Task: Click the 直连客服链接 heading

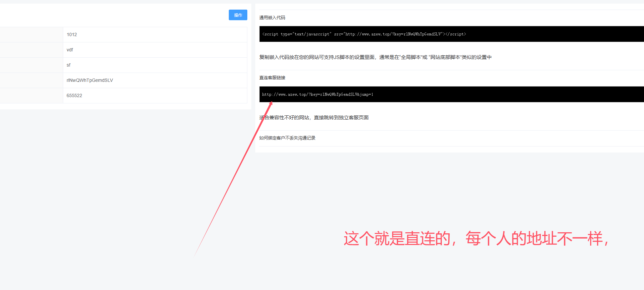Action: click(272, 78)
